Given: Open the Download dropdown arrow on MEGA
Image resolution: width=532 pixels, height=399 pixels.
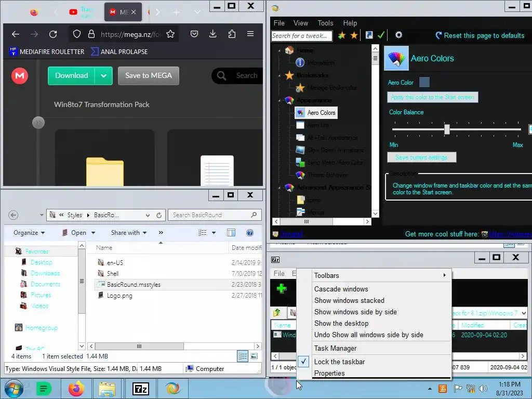Looking at the screenshot, I should (x=103, y=76).
